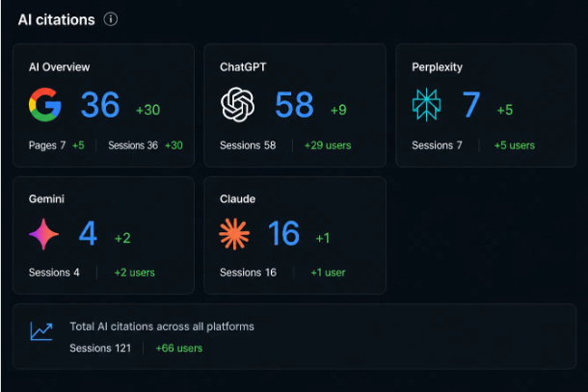The image size is (588, 392).
Task: Click the +29 users label under ChatGPT
Action: pos(328,145)
